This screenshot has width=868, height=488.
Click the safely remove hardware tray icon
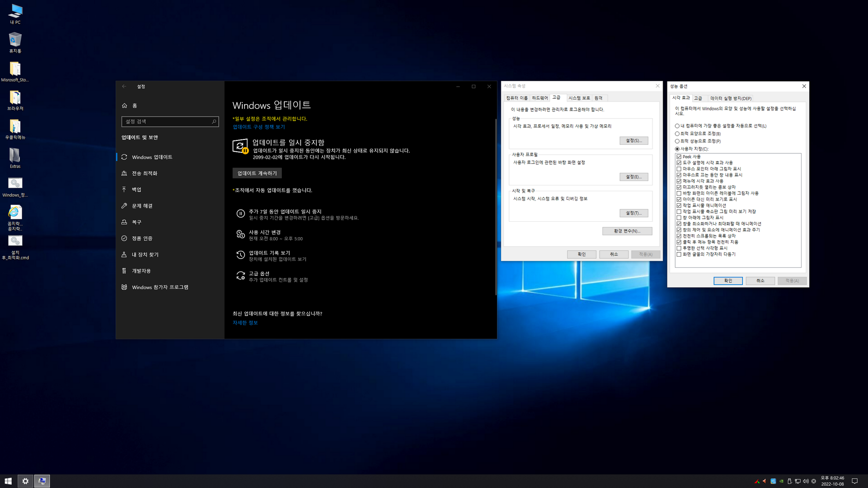coord(790,481)
